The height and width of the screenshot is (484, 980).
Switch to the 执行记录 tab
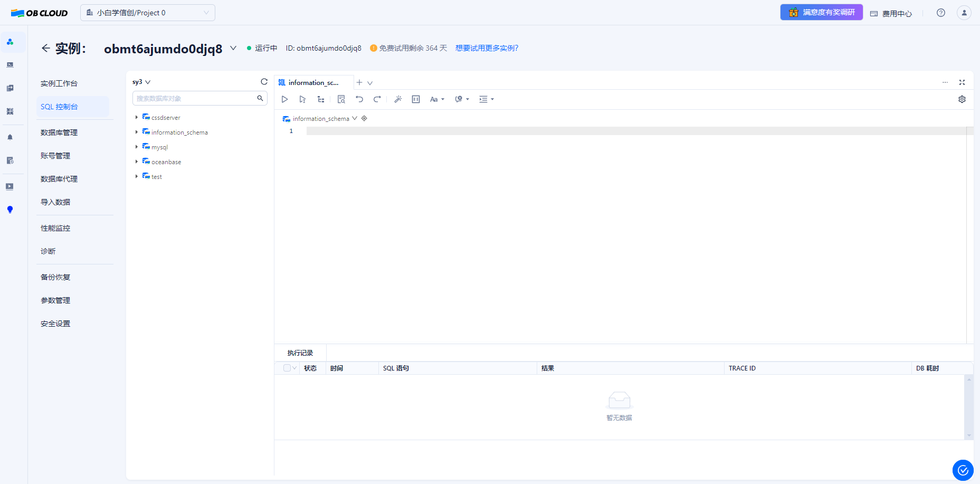300,353
